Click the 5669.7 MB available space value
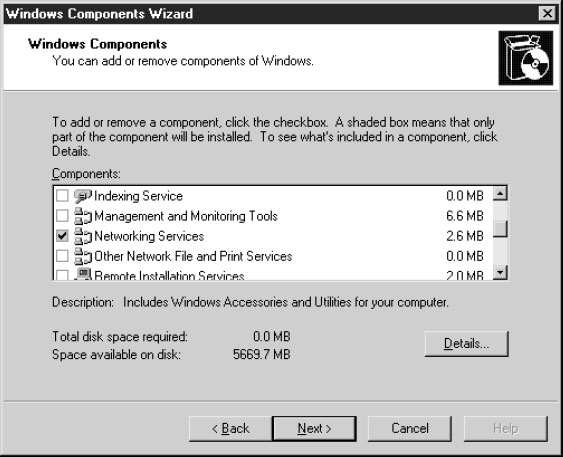This screenshot has width=563, height=457. point(261,355)
